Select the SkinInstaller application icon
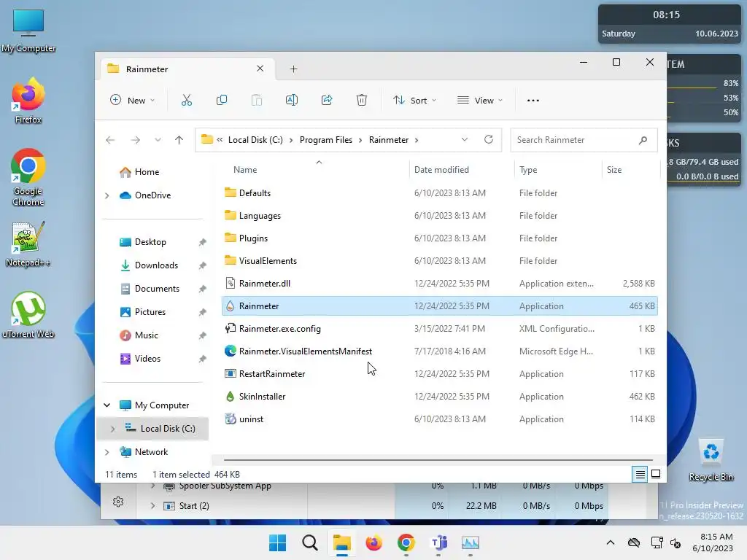Screen dimensions: 747x560 pyautogui.click(x=230, y=396)
